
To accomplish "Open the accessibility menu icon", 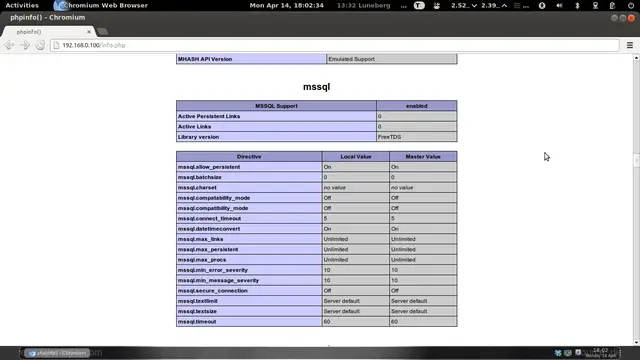I will coord(542,6).
